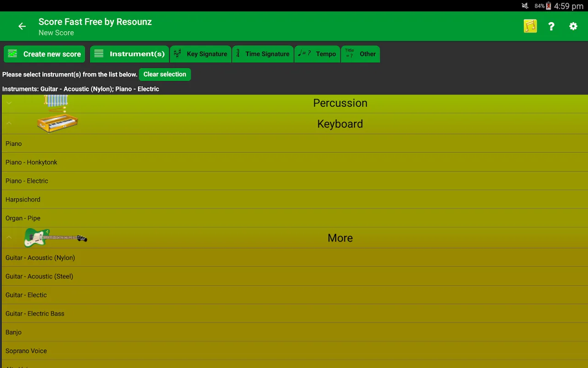Select Soprano Voice instrument

[x=294, y=351]
